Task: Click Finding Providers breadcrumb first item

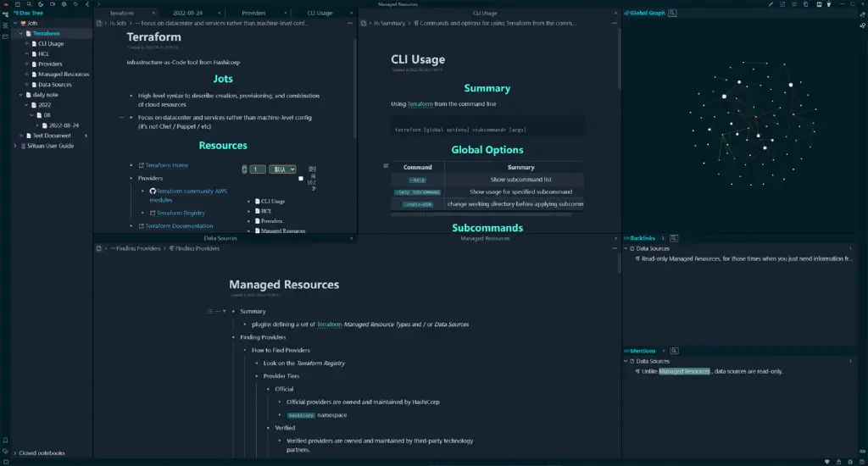Action: [x=135, y=248]
